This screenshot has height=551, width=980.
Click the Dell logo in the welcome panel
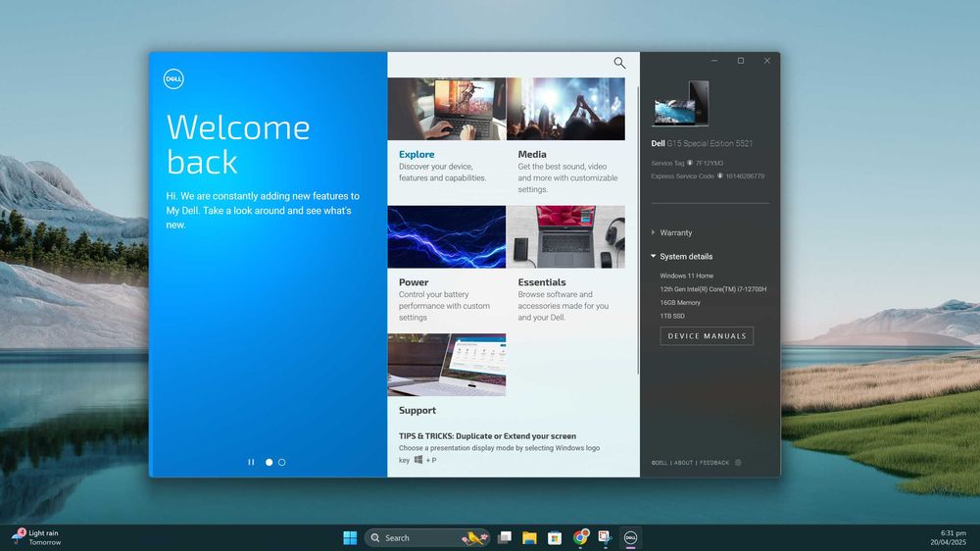click(x=173, y=78)
